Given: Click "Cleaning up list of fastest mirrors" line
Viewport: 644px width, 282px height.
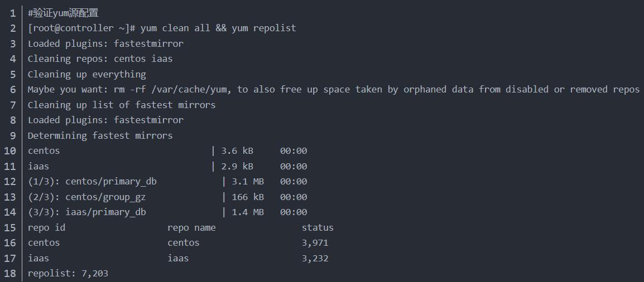Looking at the screenshot, I should [122, 105].
